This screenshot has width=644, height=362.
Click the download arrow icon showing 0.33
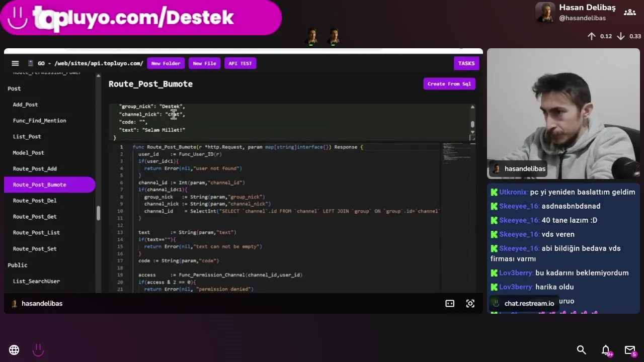point(621,36)
